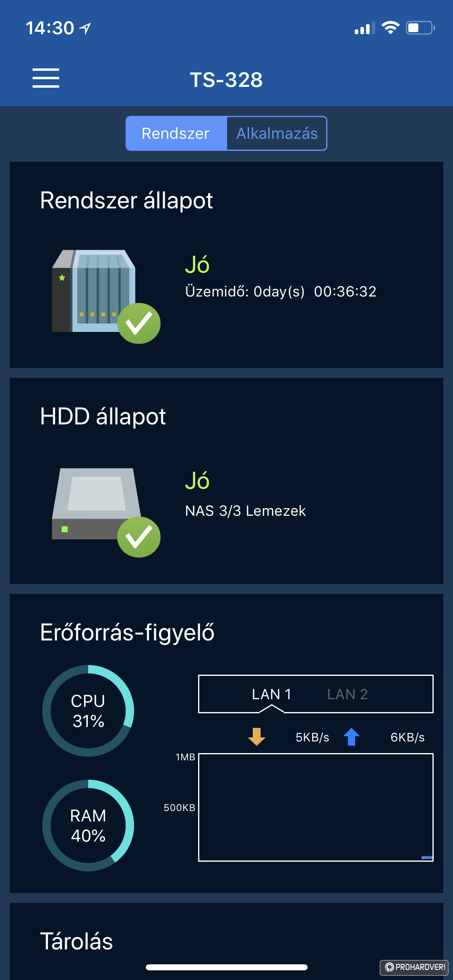The image size is (453, 980).
Task: Tap the Wi-Fi icon in status bar
Action: click(390, 28)
